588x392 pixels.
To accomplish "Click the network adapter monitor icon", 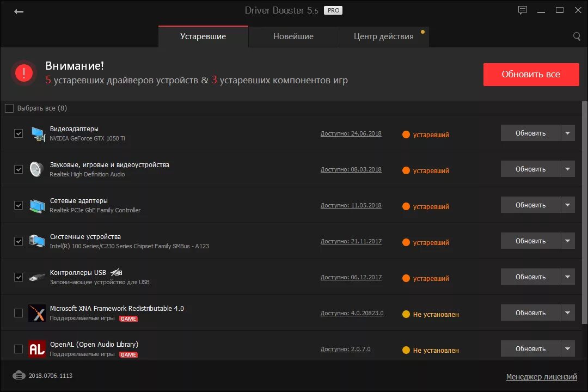I will (37, 206).
